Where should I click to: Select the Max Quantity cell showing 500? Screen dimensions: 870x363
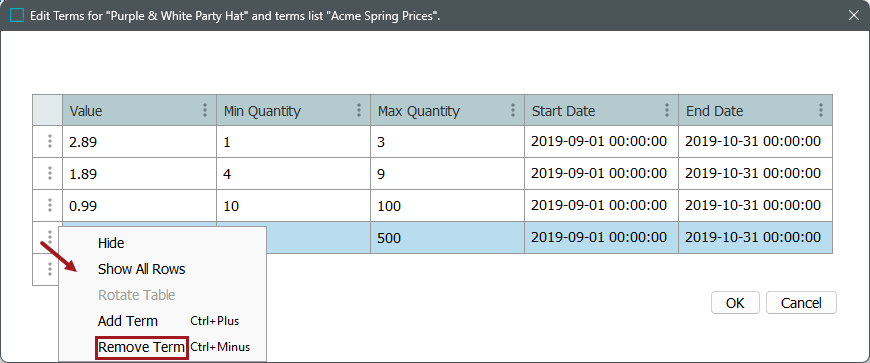[x=447, y=238]
